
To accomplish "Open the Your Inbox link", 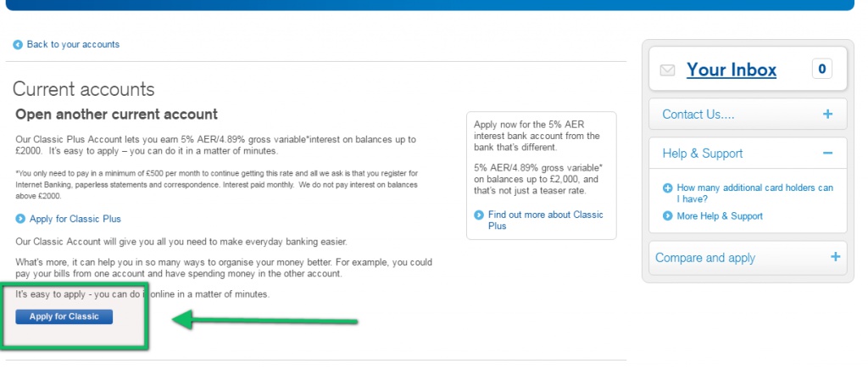I will coord(731,70).
